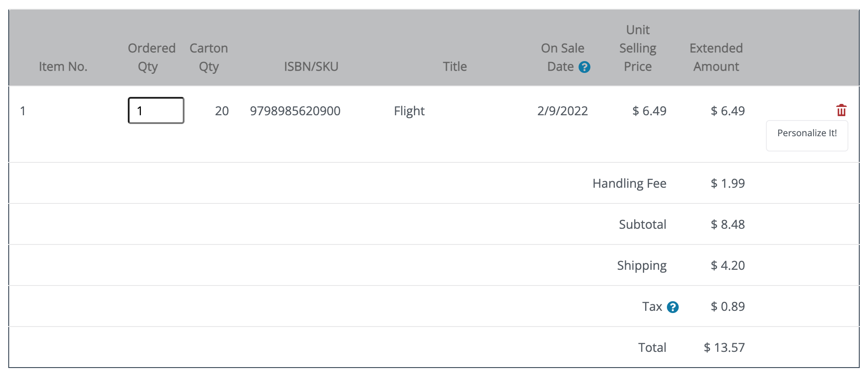Click the Unit Selling Price header
This screenshot has height=375, width=868.
638,48
